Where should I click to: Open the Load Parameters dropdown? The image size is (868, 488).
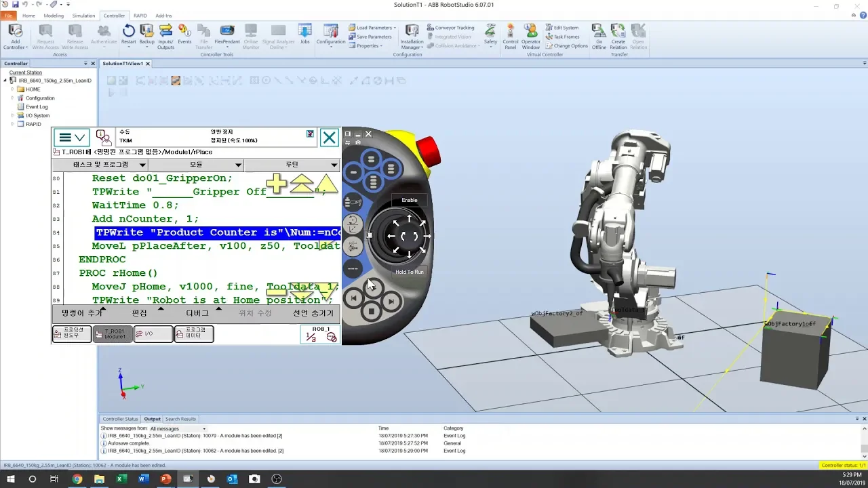[x=372, y=28]
